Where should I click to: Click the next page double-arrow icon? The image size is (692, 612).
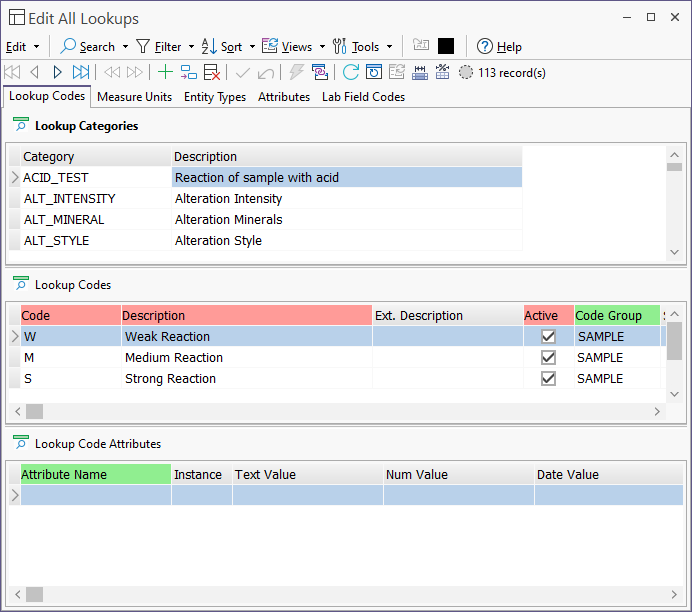click(x=135, y=72)
